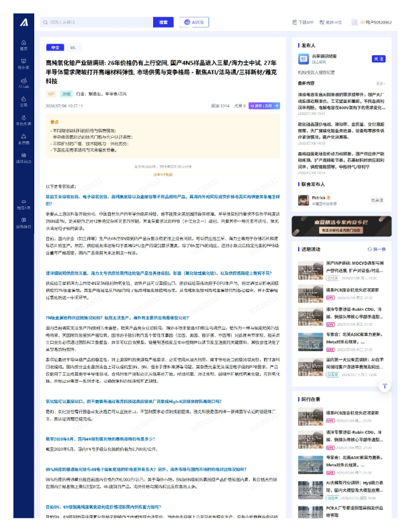Click the back-to-top arrow button

pos(385,386)
